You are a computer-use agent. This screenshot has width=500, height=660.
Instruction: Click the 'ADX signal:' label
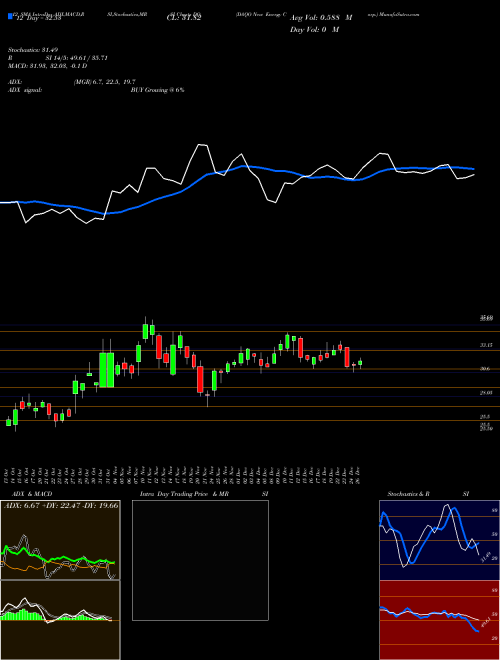[x=24, y=90]
